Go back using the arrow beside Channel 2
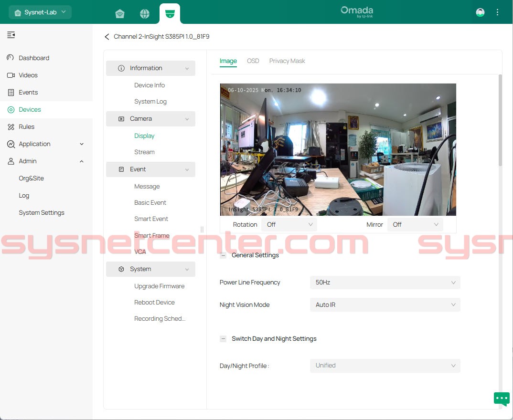 click(107, 37)
